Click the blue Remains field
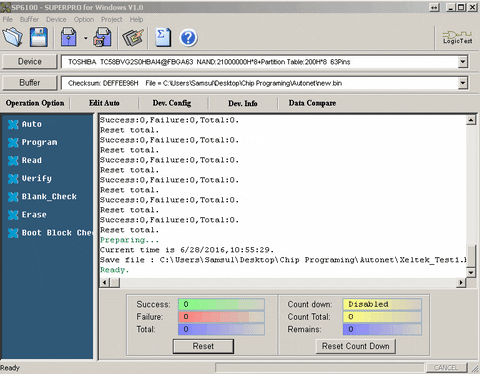480x374 pixels. coord(382,329)
